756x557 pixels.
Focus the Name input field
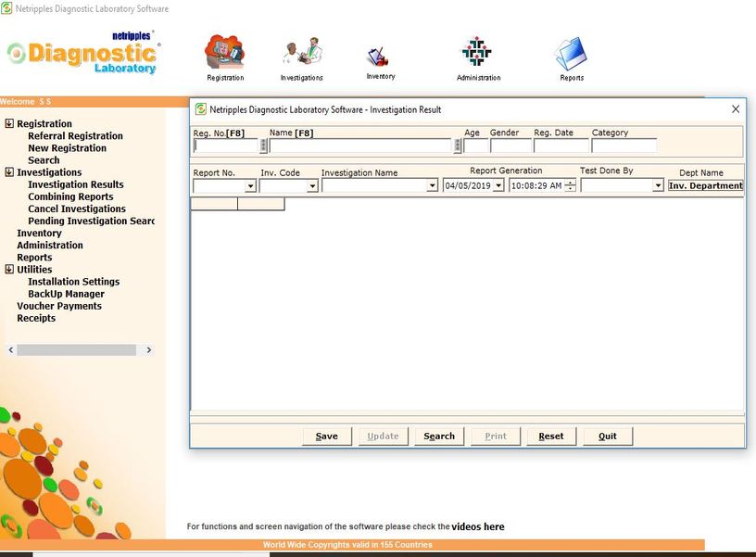click(360, 146)
